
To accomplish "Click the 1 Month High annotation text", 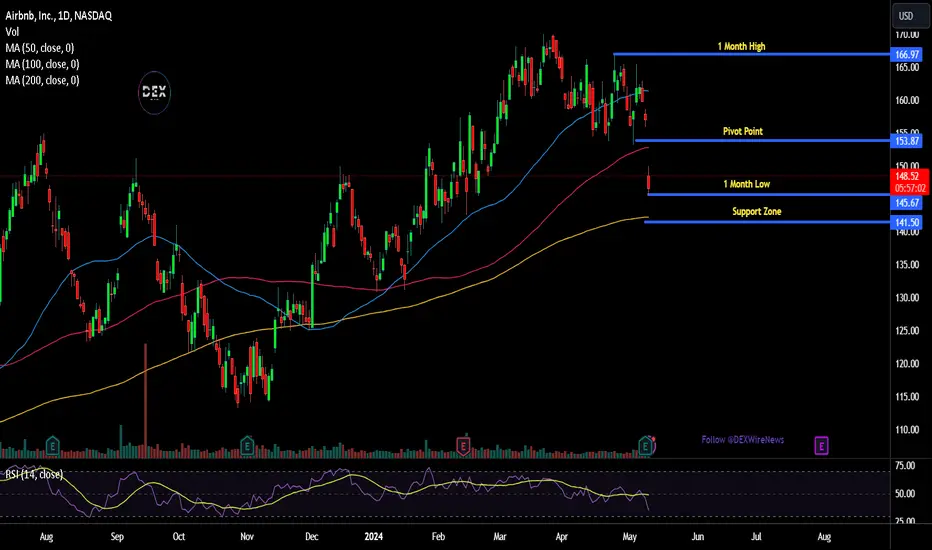I will [x=741, y=46].
